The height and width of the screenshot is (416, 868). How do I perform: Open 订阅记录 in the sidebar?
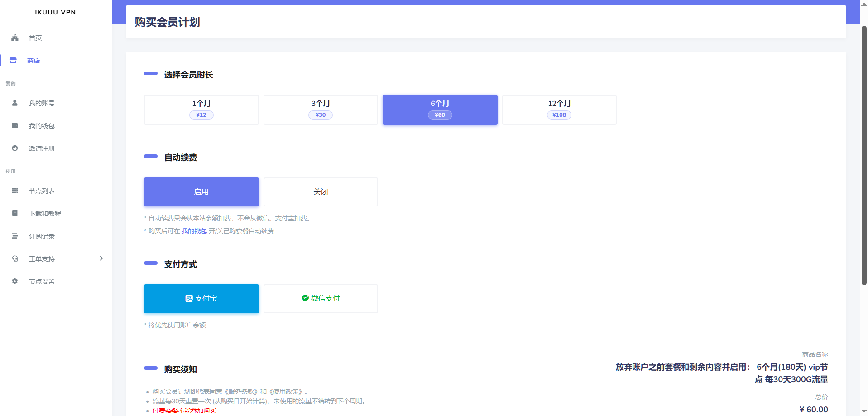coord(42,236)
